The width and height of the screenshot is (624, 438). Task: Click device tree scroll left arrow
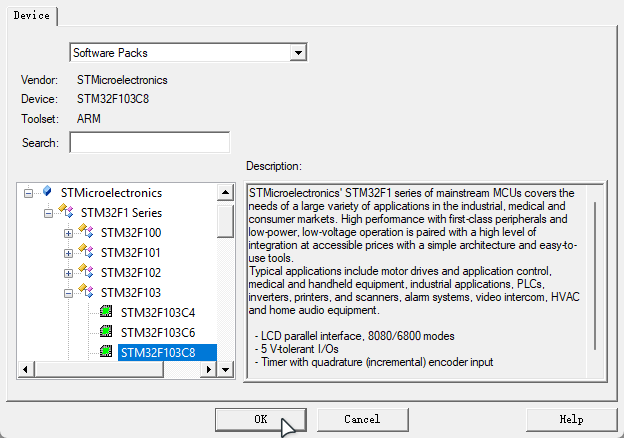point(25,370)
